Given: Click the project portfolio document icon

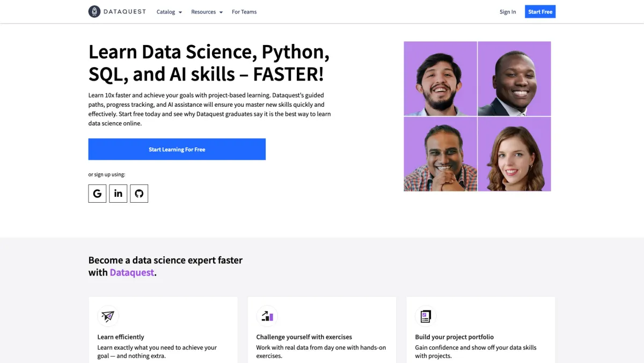Looking at the screenshot, I should pos(426,316).
